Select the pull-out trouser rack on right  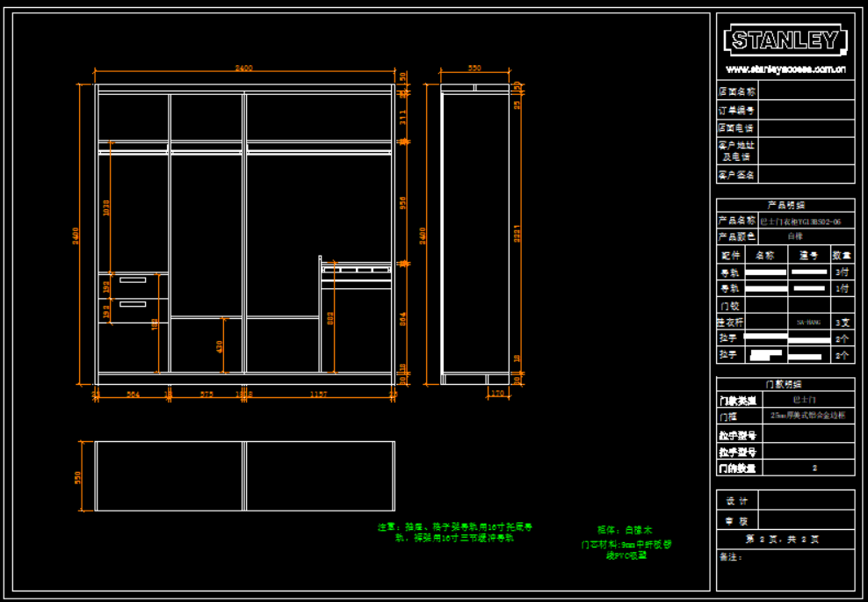(x=356, y=271)
